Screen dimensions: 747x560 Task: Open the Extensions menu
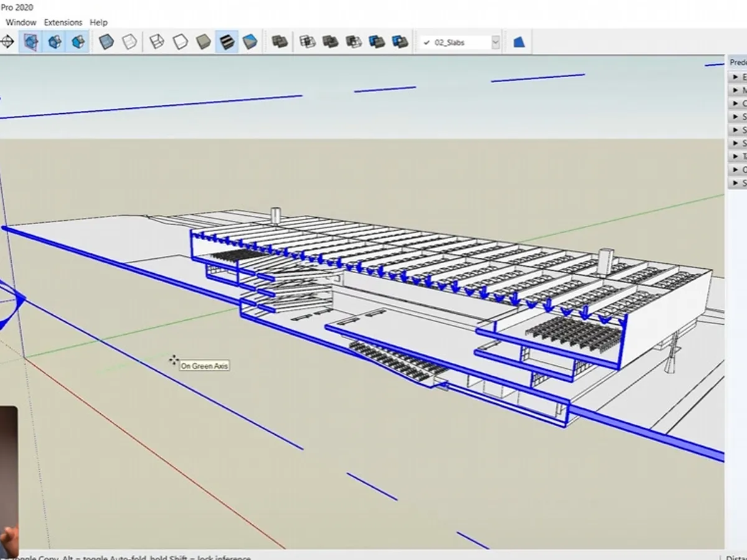click(x=62, y=22)
